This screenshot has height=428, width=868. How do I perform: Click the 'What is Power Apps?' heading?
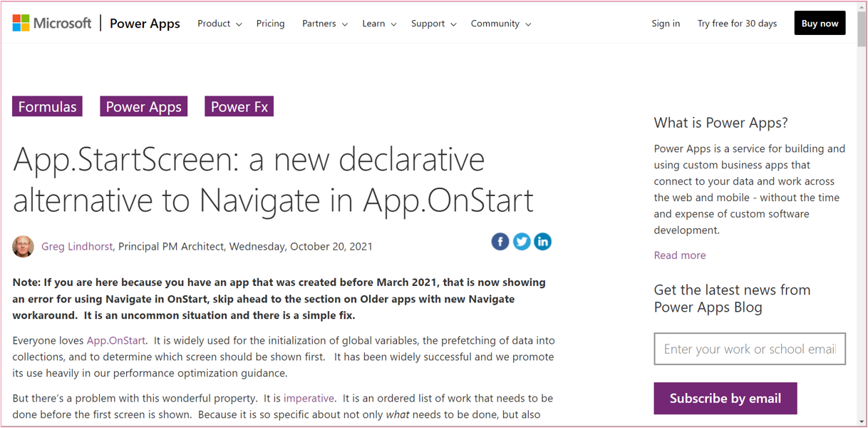(720, 123)
